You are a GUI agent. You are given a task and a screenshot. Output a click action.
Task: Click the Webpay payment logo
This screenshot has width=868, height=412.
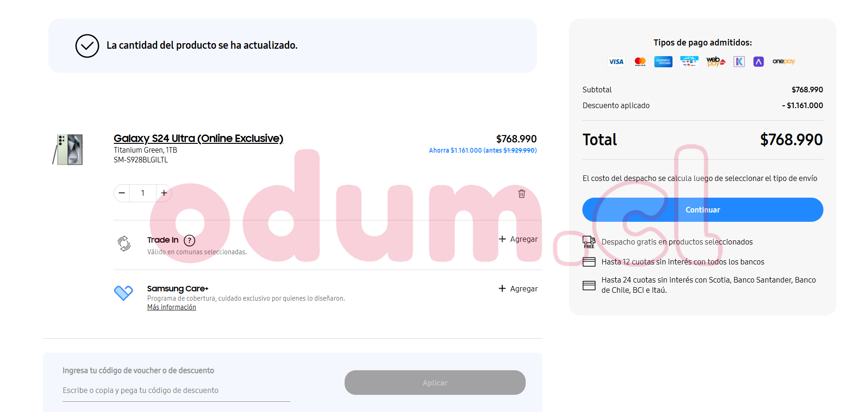pyautogui.click(x=715, y=62)
